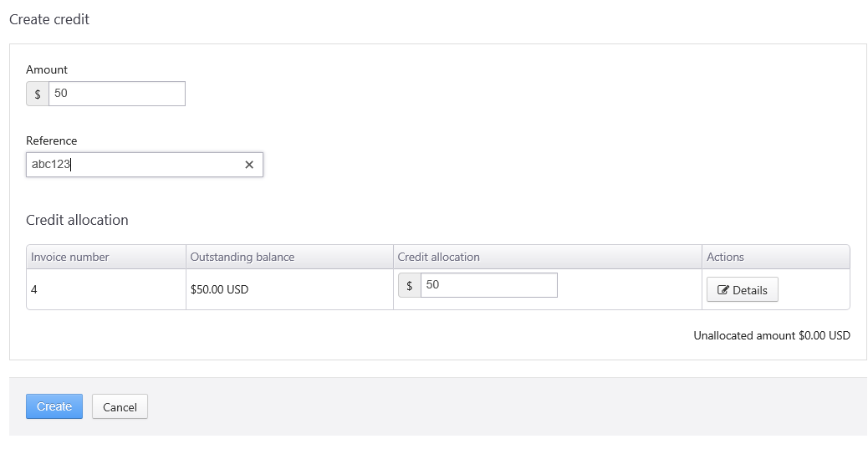The image size is (868, 449).
Task: Click the Amount input field containing 50
Action: 117,94
